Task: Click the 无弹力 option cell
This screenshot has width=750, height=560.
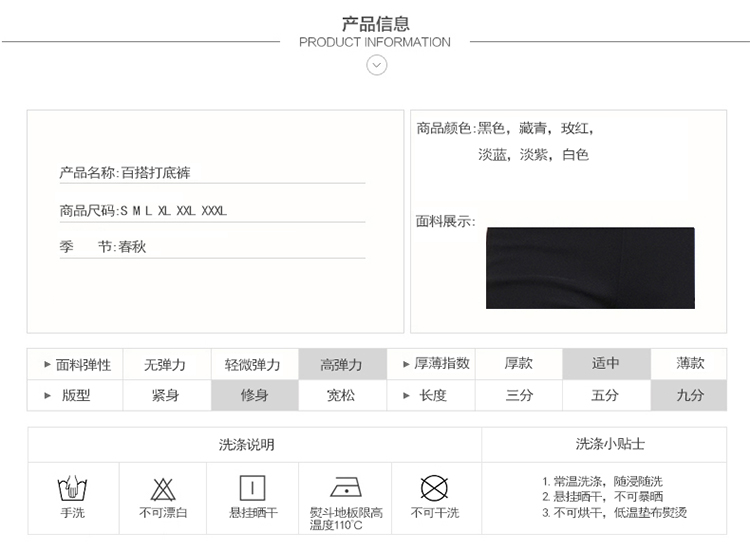Action: point(164,364)
